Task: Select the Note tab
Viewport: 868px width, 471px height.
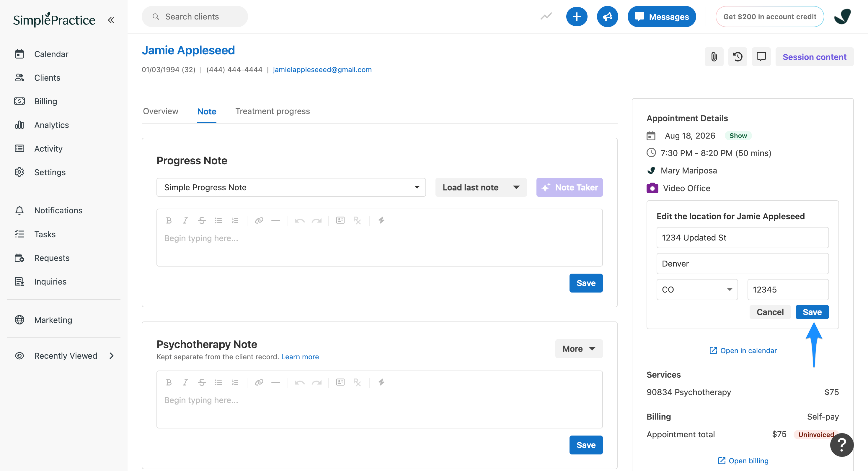Action: tap(207, 112)
